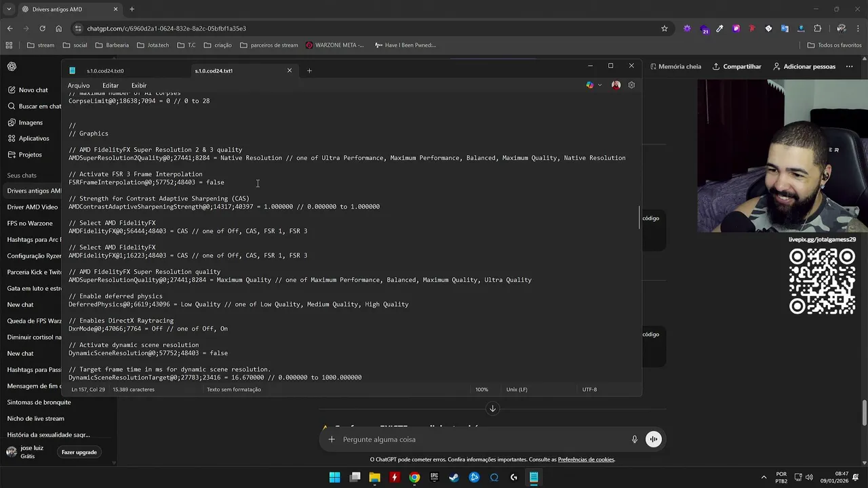Open Logitech G HUB from the taskbar

(x=514, y=477)
